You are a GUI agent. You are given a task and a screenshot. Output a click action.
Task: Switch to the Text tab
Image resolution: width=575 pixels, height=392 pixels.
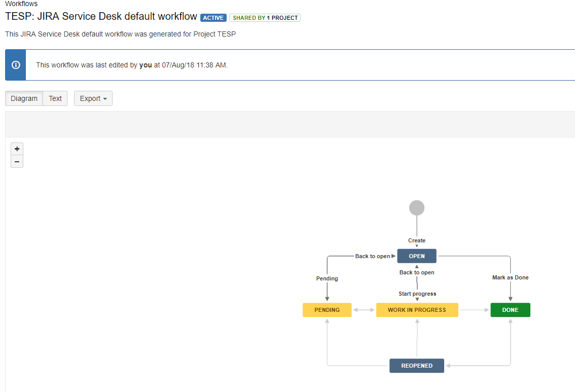55,98
